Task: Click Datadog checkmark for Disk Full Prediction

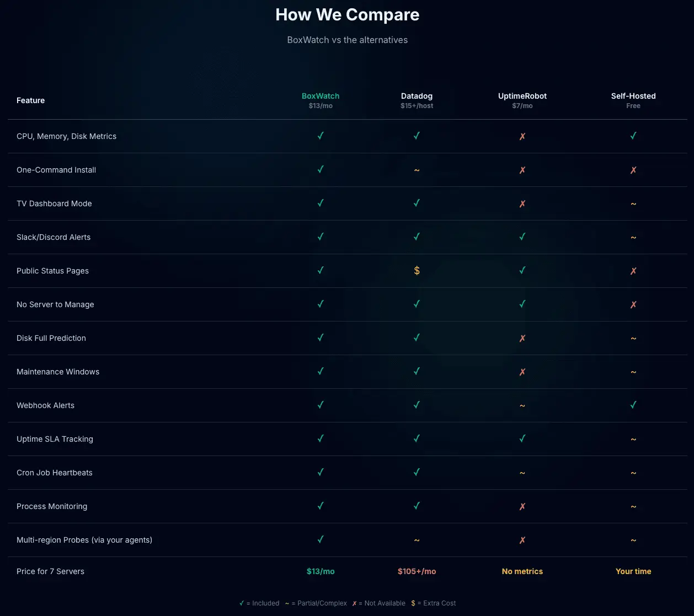Action: click(x=417, y=338)
